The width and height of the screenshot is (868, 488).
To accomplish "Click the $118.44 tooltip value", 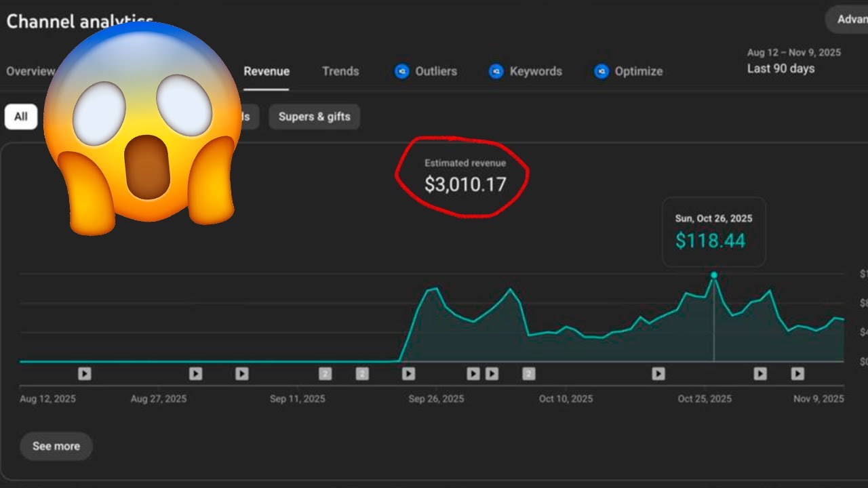I will coord(710,240).
